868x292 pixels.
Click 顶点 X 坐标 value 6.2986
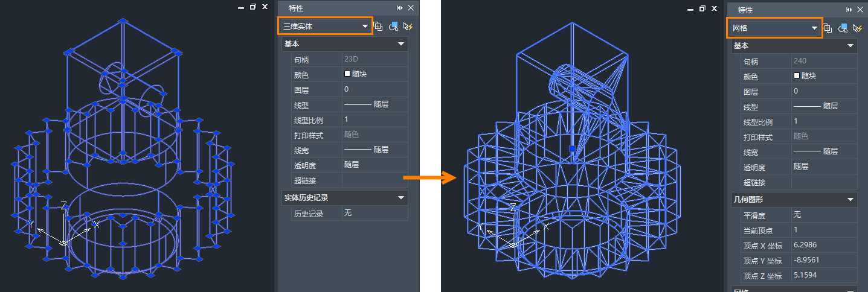pos(824,245)
